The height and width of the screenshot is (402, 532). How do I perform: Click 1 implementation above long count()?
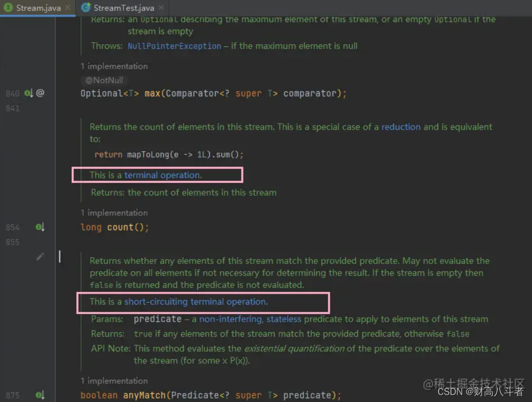(114, 213)
